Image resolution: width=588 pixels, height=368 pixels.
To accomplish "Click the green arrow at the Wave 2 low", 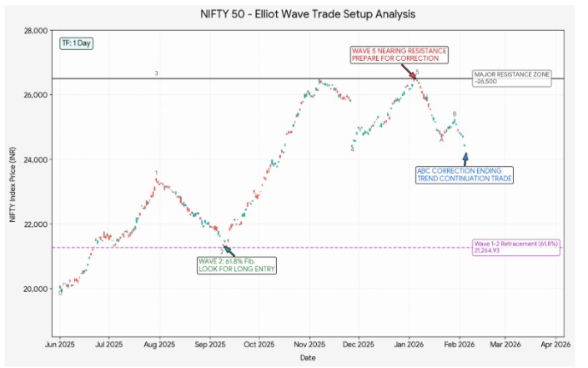I will (x=226, y=249).
